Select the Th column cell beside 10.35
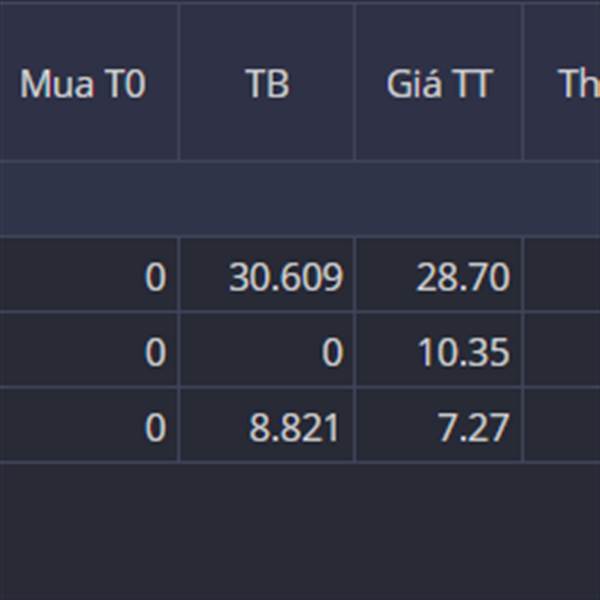This screenshot has height=600, width=600. point(562,353)
